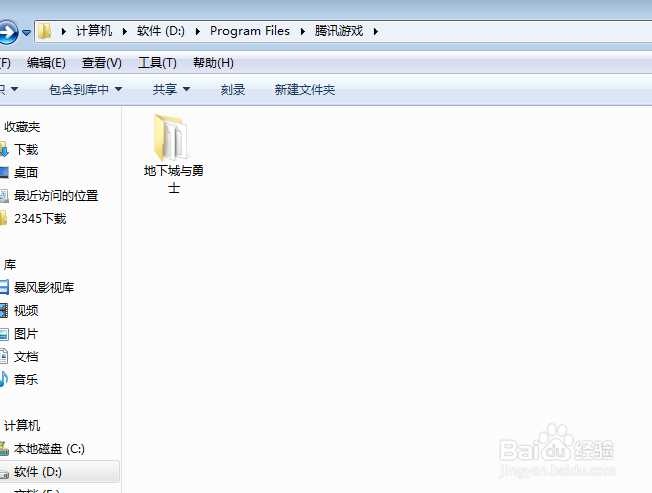This screenshot has height=493, width=652.
Task: Open the 编辑(E) menu
Action: tap(46, 63)
